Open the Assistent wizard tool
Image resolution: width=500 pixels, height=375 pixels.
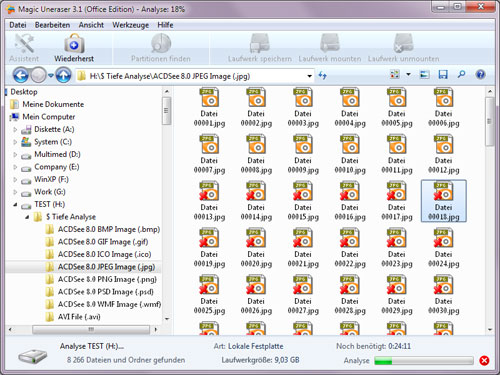(24, 48)
